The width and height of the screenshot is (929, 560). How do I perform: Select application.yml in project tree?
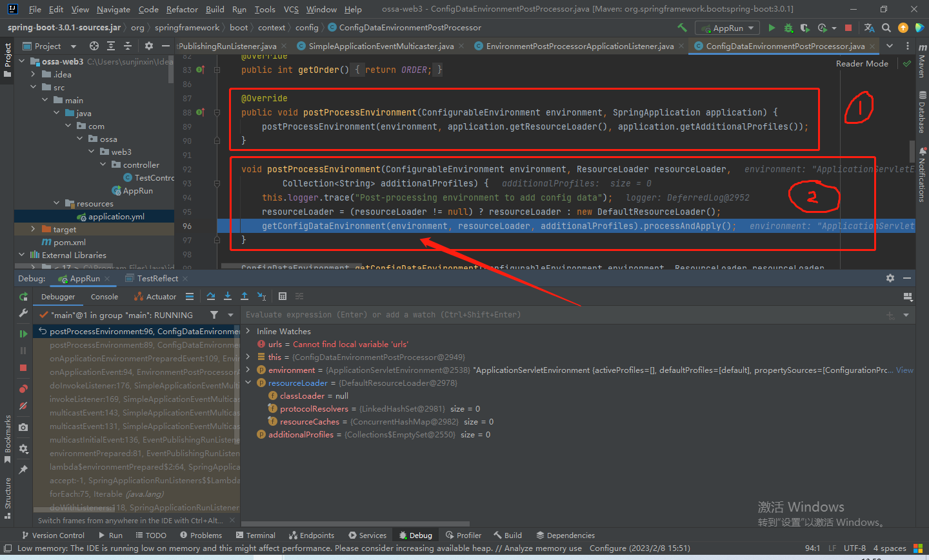(x=116, y=216)
